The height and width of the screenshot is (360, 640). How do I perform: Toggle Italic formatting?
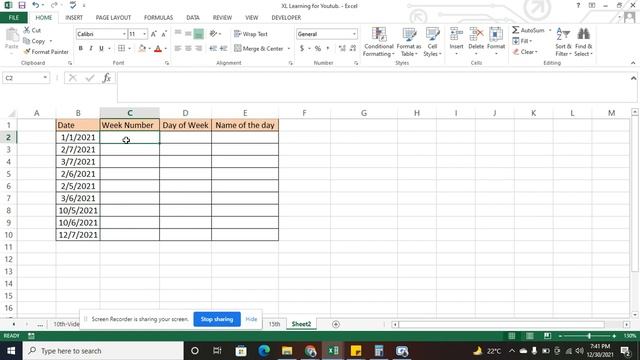coord(91,49)
